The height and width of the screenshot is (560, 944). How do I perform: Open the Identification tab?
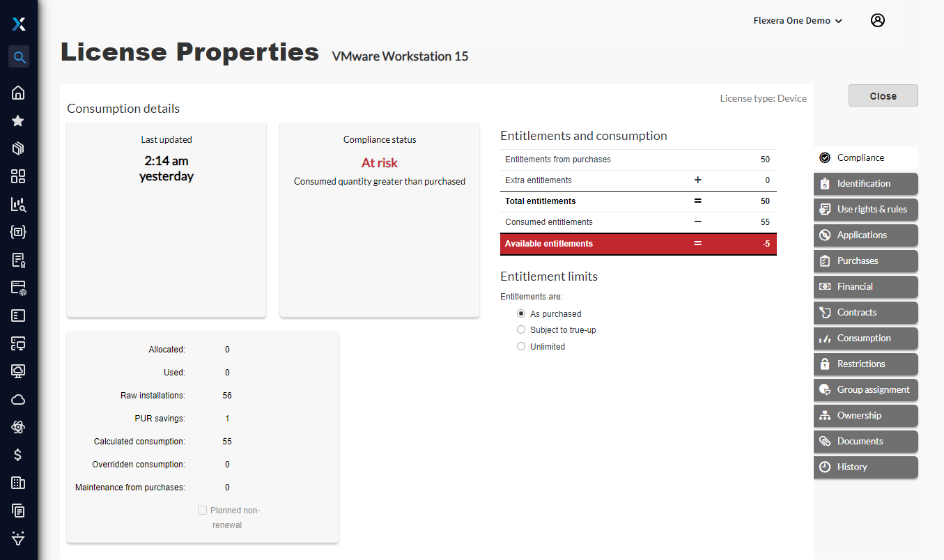click(865, 184)
